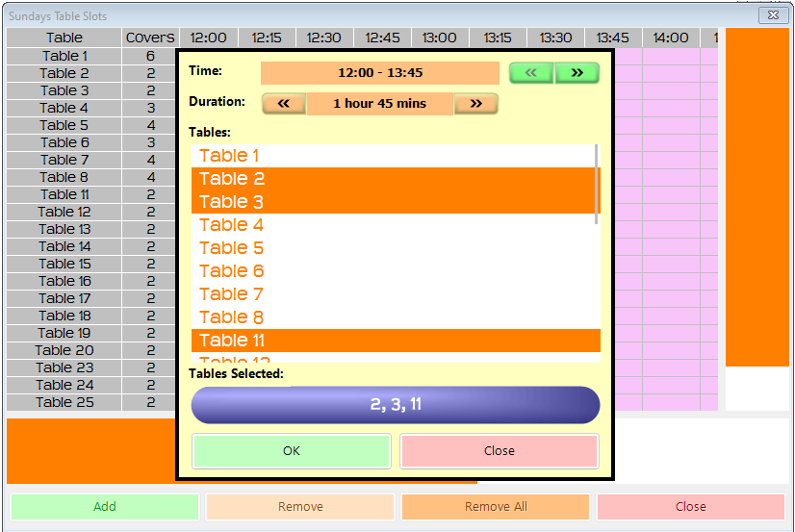The width and height of the screenshot is (795, 532).
Task: Click the green Add button
Action: pos(105,507)
